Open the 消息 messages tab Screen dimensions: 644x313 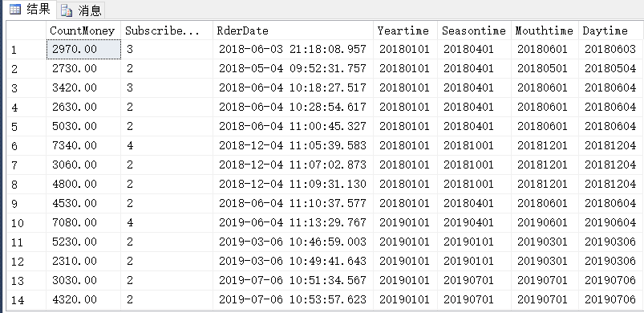click(x=81, y=10)
